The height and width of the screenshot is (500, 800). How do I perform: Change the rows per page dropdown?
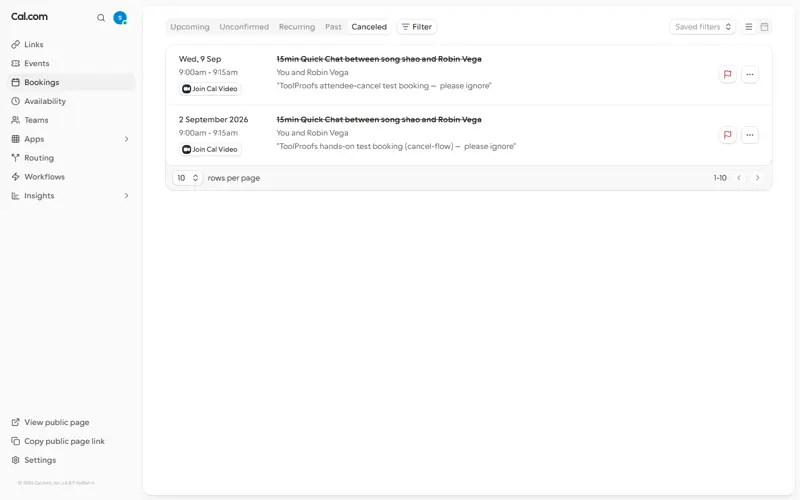point(187,178)
